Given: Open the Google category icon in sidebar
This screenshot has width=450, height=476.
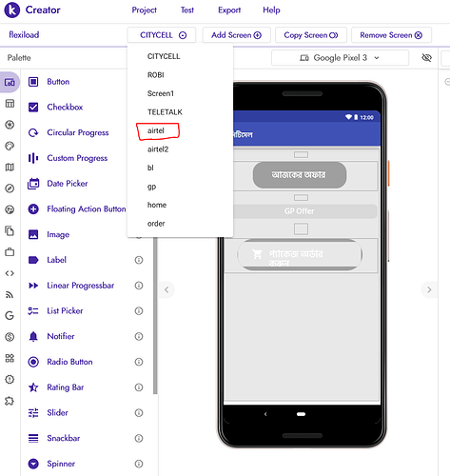Looking at the screenshot, I should click(x=10, y=315).
